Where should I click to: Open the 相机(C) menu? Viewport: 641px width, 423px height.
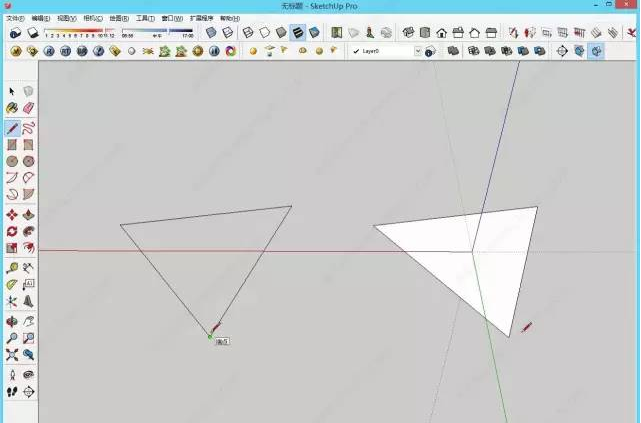point(93,18)
